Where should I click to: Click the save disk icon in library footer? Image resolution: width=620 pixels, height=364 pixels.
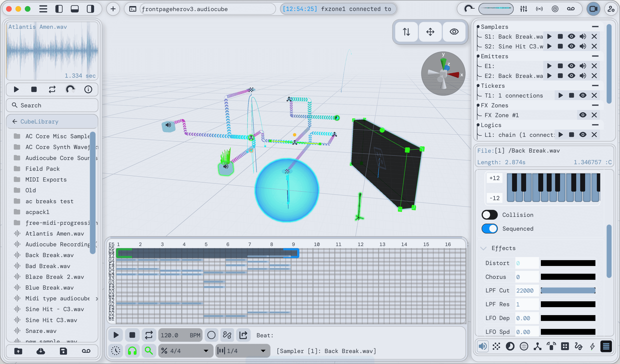tap(63, 351)
